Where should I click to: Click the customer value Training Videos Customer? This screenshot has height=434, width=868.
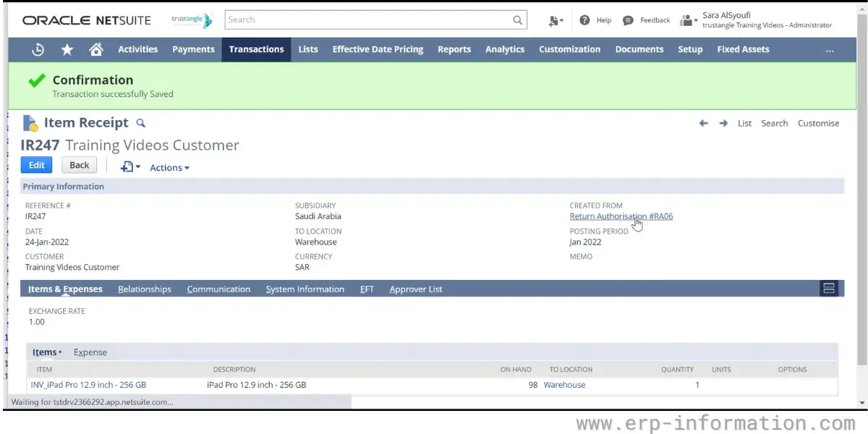72,267
